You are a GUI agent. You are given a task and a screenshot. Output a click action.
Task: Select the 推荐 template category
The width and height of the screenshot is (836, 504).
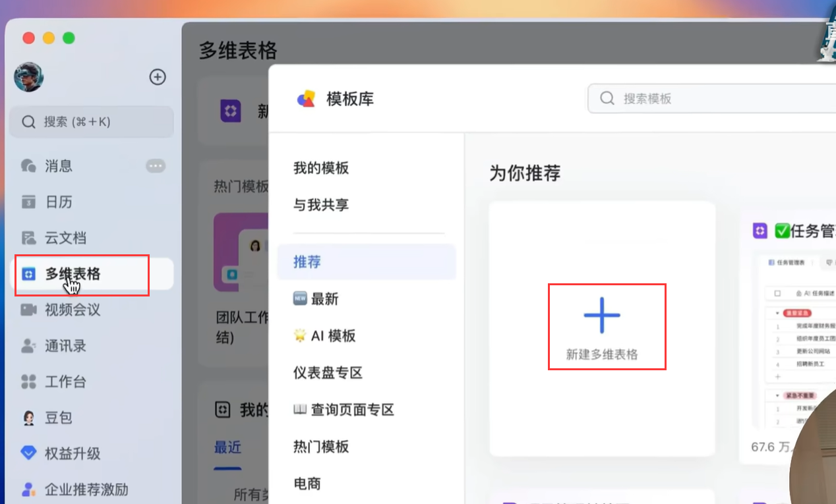click(x=366, y=262)
